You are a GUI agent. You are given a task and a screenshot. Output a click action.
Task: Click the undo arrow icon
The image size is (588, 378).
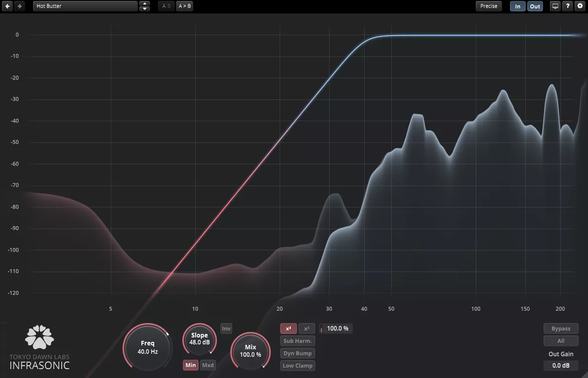8,6
